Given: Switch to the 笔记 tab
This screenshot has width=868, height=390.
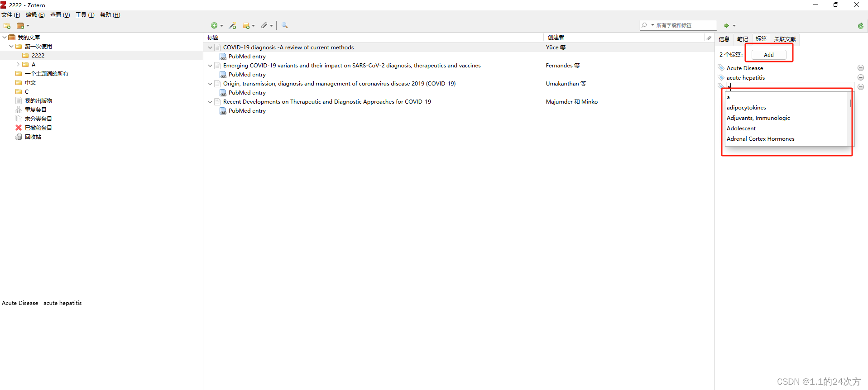Looking at the screenshot, I should tap(743, 39).
